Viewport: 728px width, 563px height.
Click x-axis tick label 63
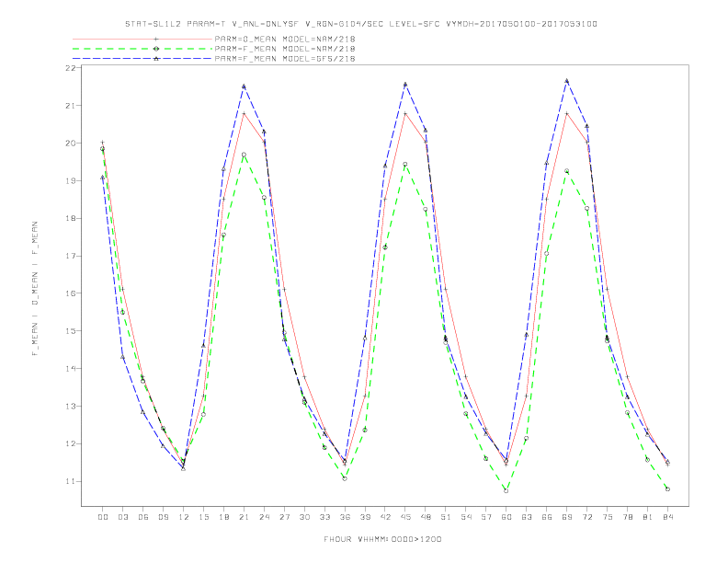(x=527, y=517)
